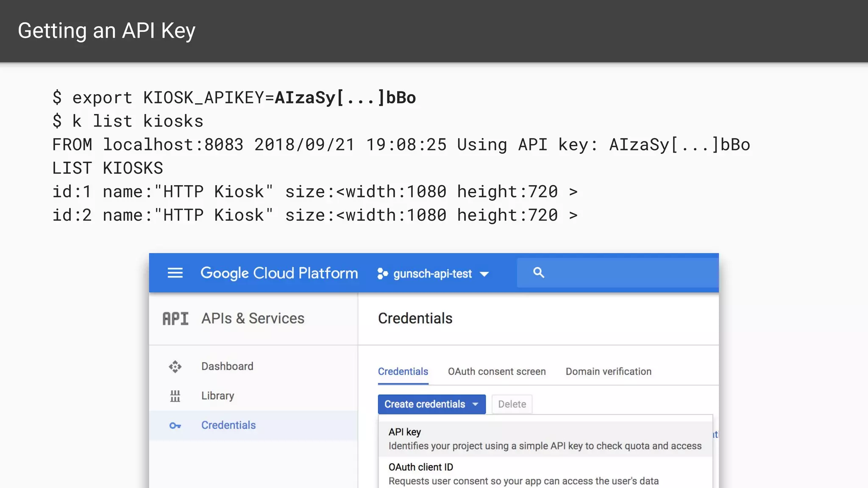Click the API logo icon

[x=175, y=319]
